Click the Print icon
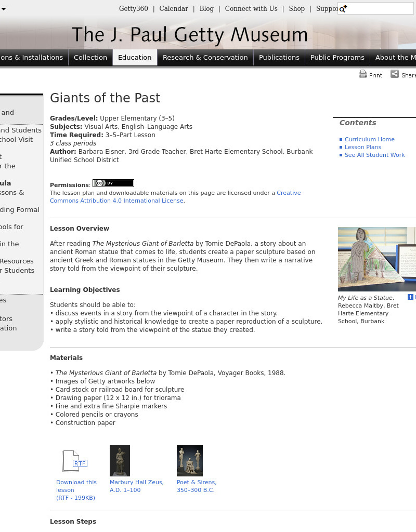The height and width of the screenshot is (532, 416). click(x=363, y=74)
